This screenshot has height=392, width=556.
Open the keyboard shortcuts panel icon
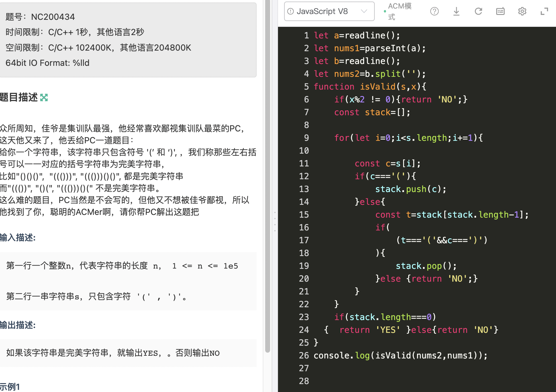tap(500, 11)
